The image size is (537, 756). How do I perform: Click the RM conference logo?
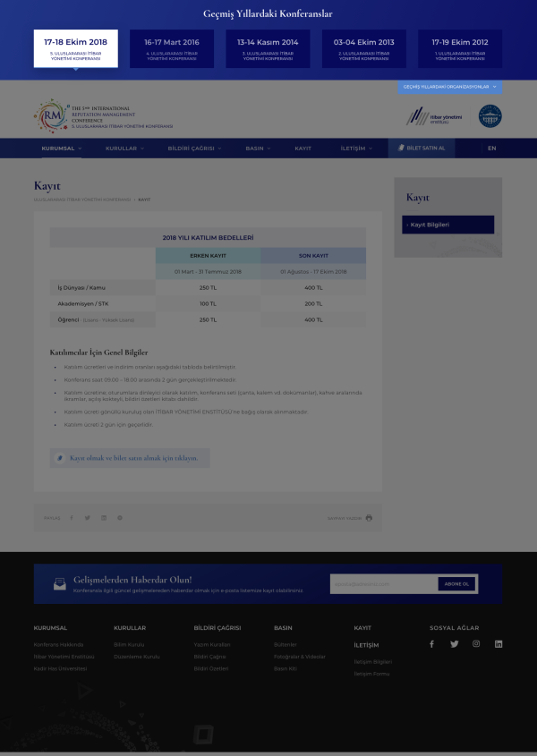tap(50, 115)
